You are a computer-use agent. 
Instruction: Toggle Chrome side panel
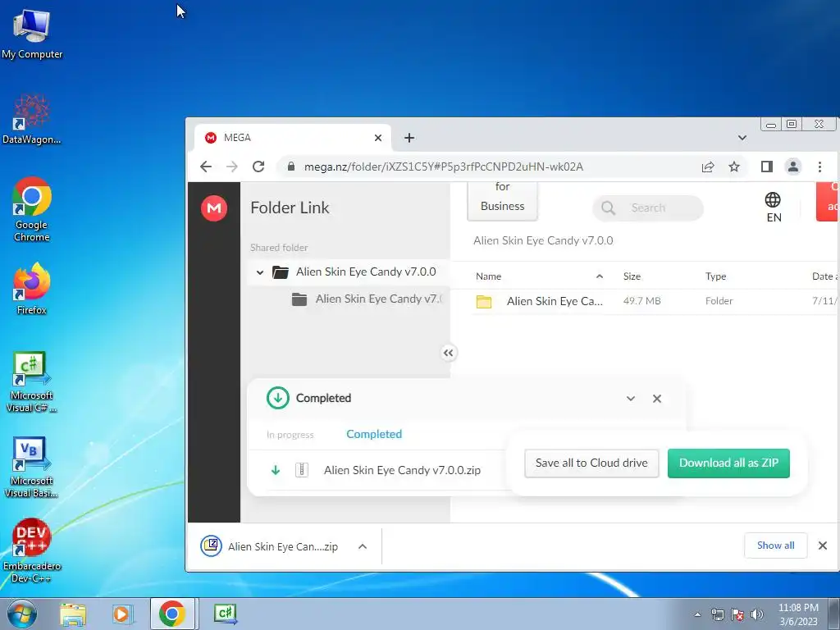pos(767,167)
